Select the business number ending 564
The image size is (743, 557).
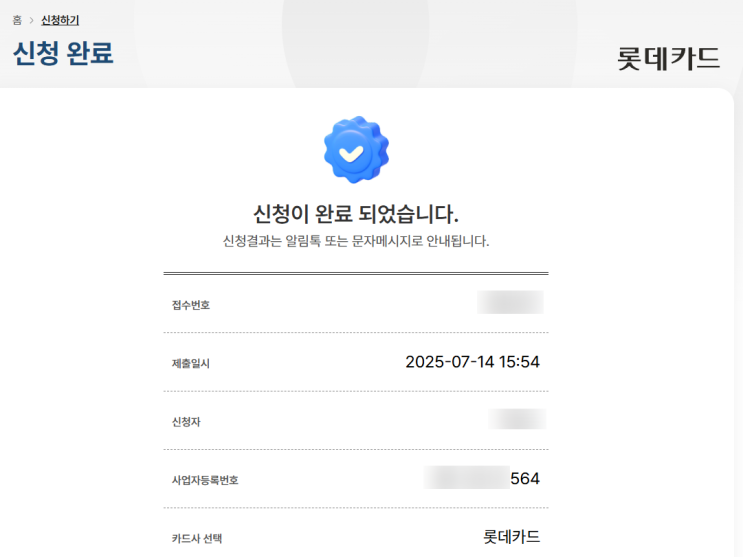[482, 478]
